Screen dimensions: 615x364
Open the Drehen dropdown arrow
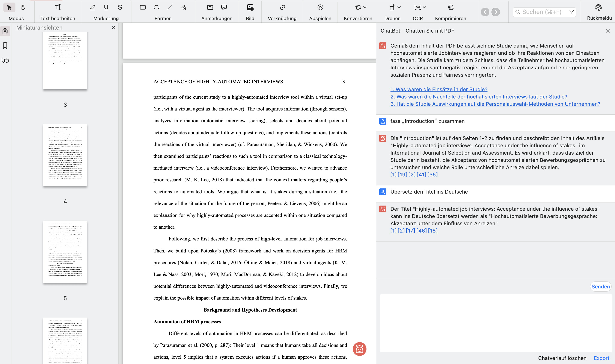point(399,7)
